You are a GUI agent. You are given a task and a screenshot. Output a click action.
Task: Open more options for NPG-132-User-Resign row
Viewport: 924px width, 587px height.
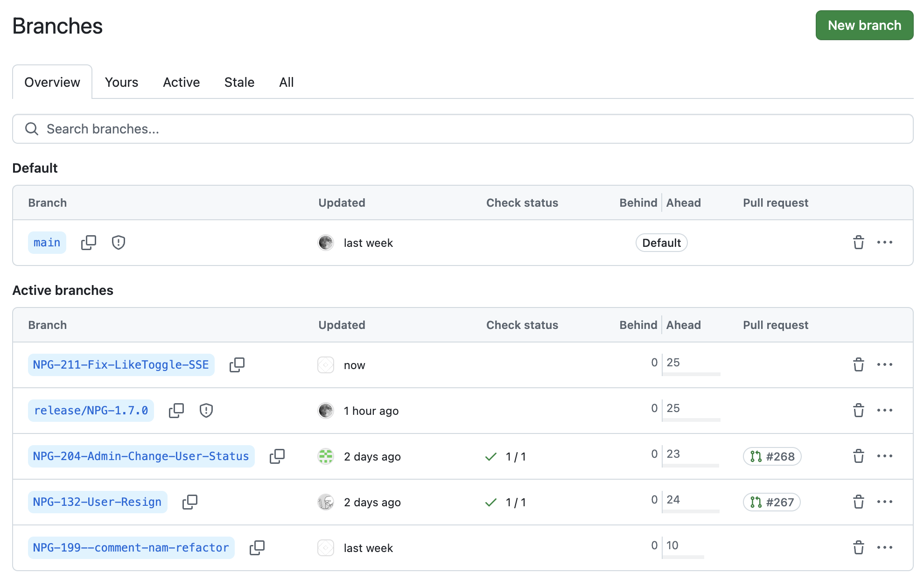tap(884, 502)
